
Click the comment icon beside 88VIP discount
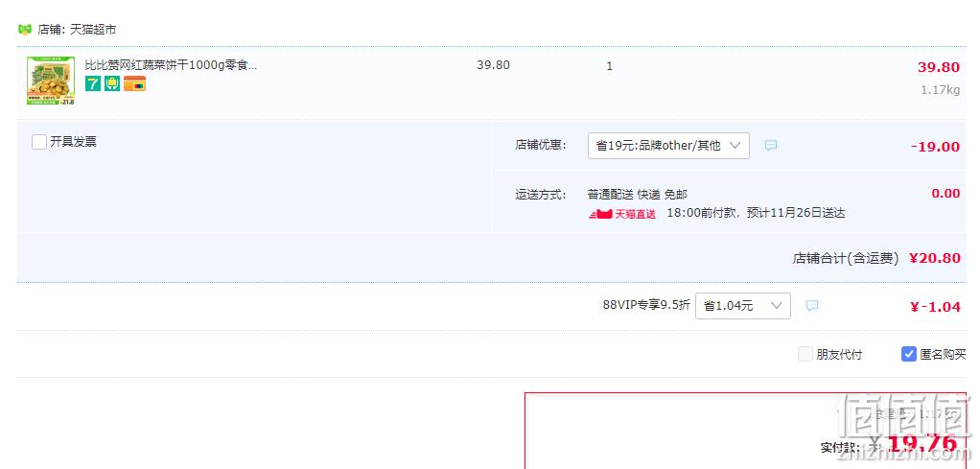[x=812, y=306]
